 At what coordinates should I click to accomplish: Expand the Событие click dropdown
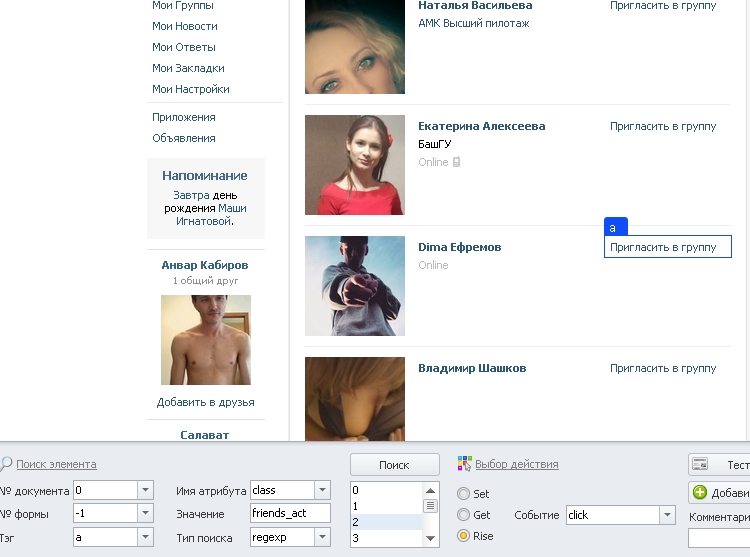coord(667,515)
